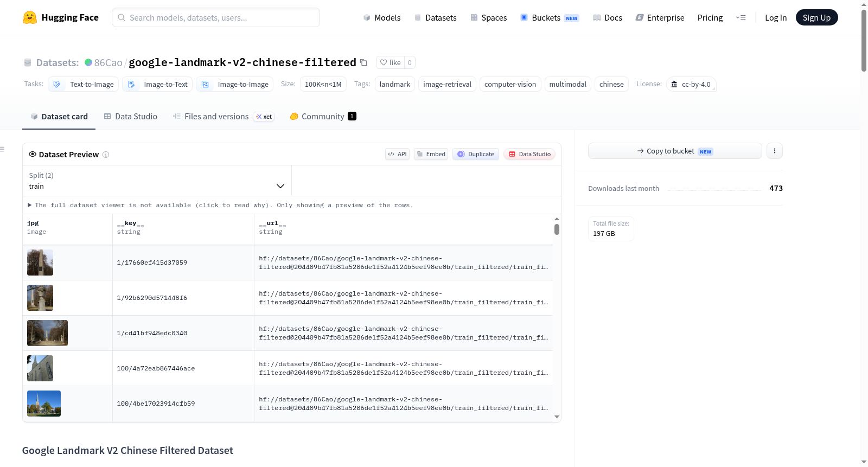Click the 100K<n<1M size tag
The width and height of the screenshot is (868, 467).
click(323, 84)
